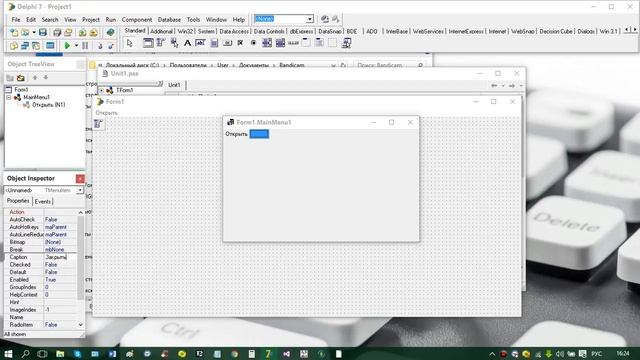Click the Save toolbar icon
The image size is (640, 360).
tap(42, 32)
